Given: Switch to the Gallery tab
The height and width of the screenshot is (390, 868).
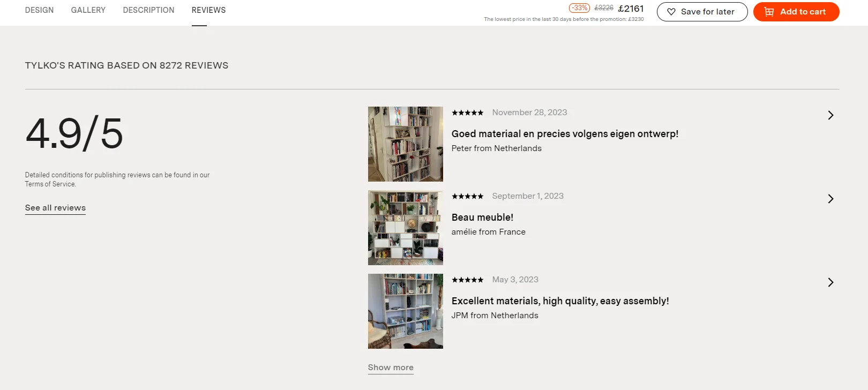Looking at the screenshot, I should pos(88,10).
